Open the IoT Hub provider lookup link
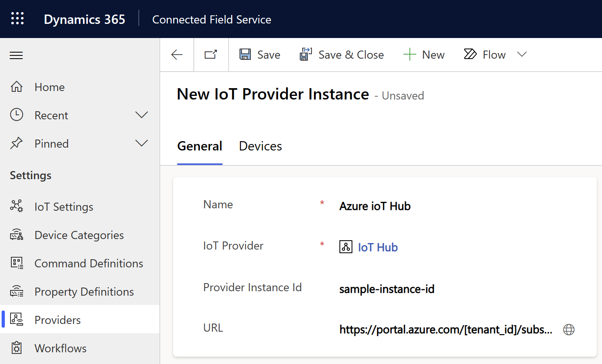This screenshot has height=364, width=602. coord(377,247)
